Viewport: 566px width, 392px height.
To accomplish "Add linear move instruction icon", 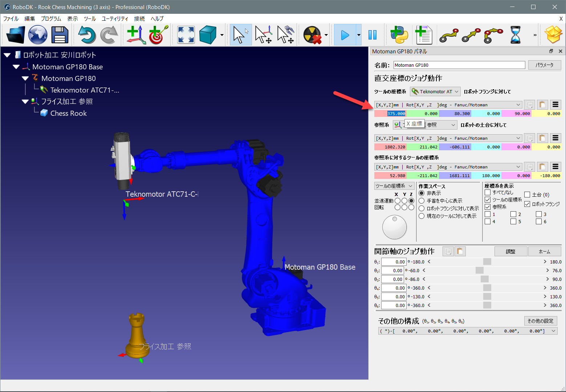I will point(471,35).
